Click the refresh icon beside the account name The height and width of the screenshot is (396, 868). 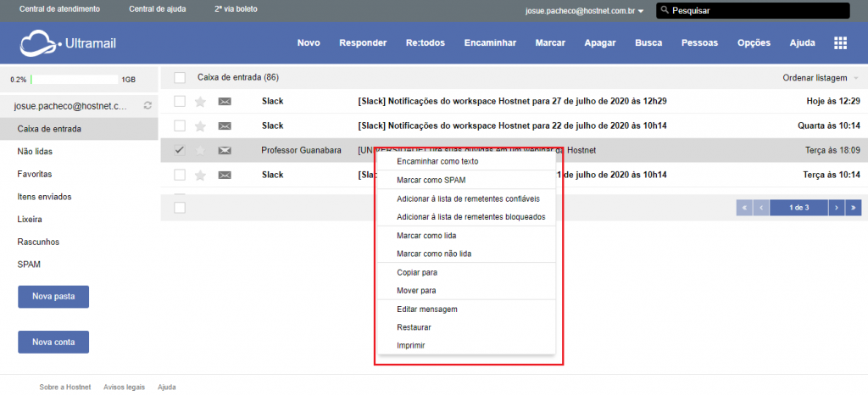148,106
